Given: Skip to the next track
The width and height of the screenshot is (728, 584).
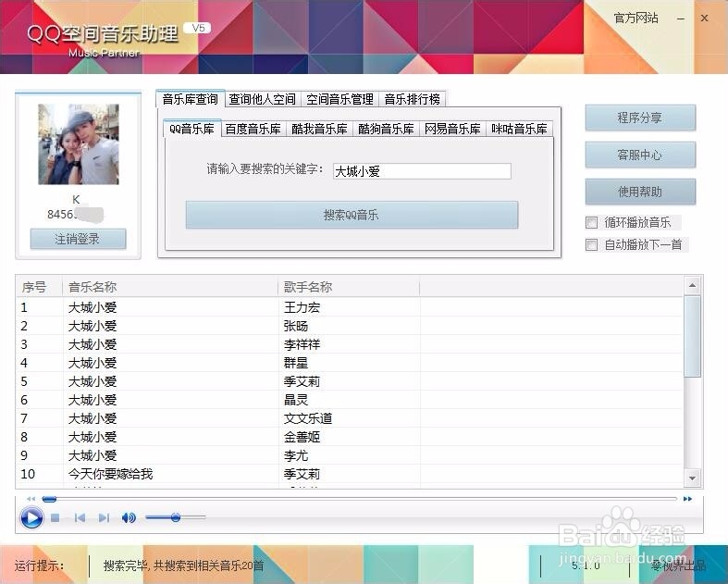Looking at the screenshot, I should [104, 517].
